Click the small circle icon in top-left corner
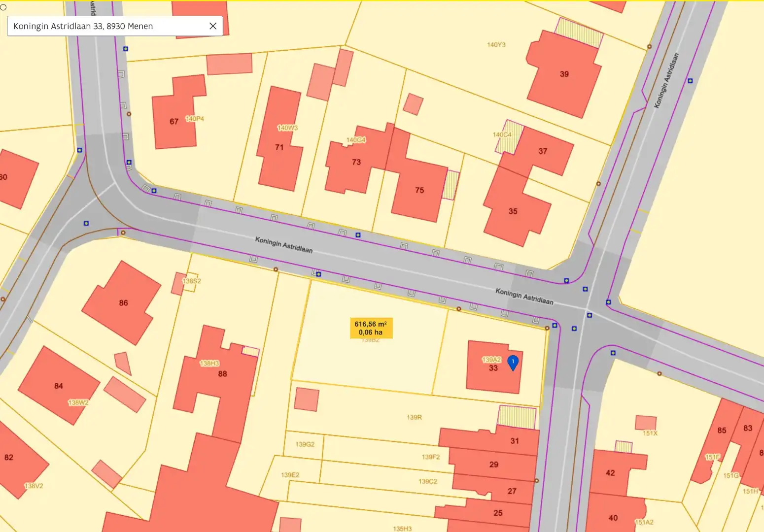This screenshot has height=532, width=764. 3,7
